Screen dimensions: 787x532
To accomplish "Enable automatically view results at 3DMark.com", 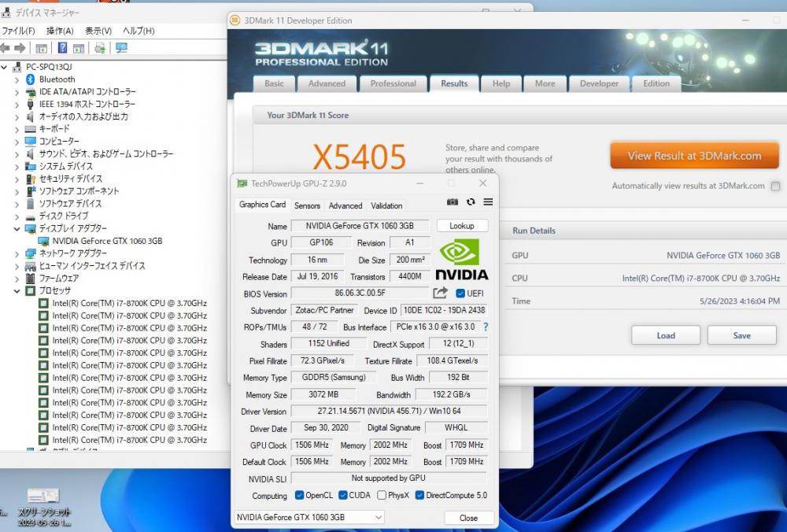I will click(x=775, y=187).
